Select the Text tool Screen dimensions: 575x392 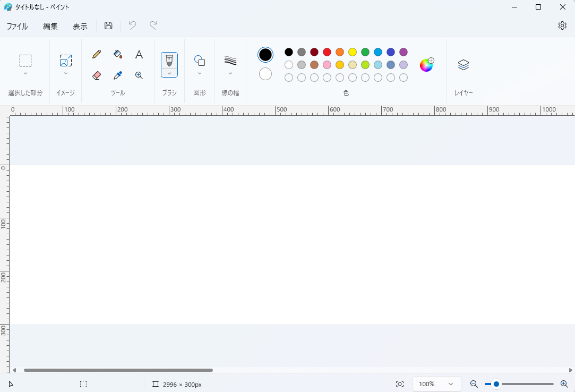[139, 54]
